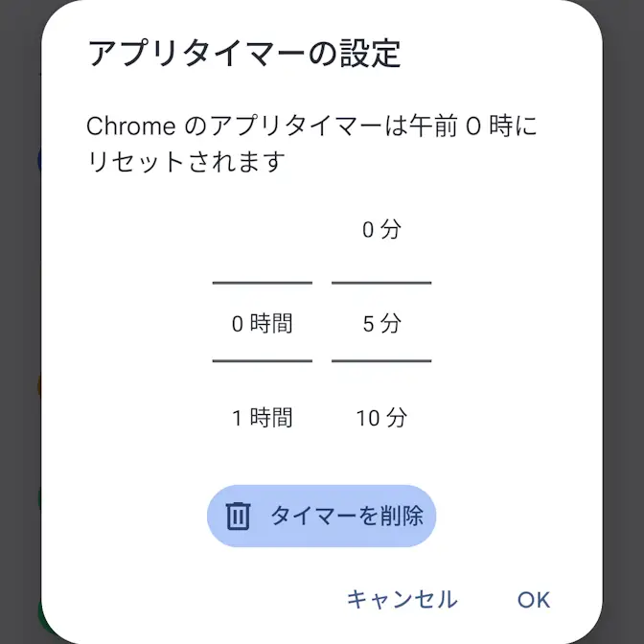
Task: Select 0 分 in the minutes picker
Action: click(381, 230)
